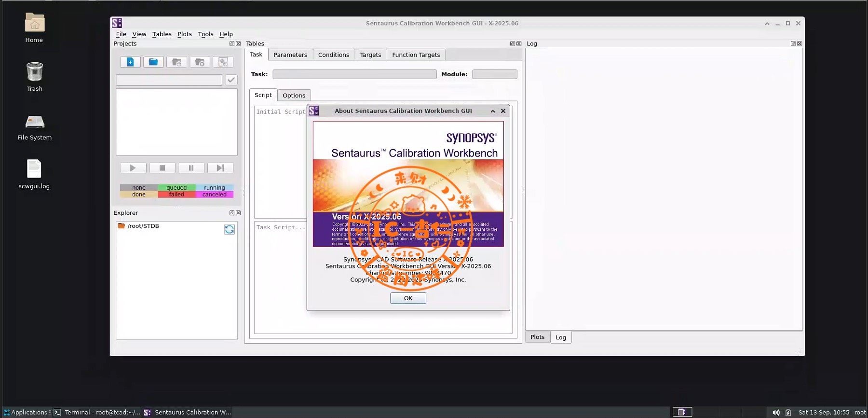Float the Tables panel
Image resolution: width=868 pixels, height=418 pixels.
tap(513, 43)
